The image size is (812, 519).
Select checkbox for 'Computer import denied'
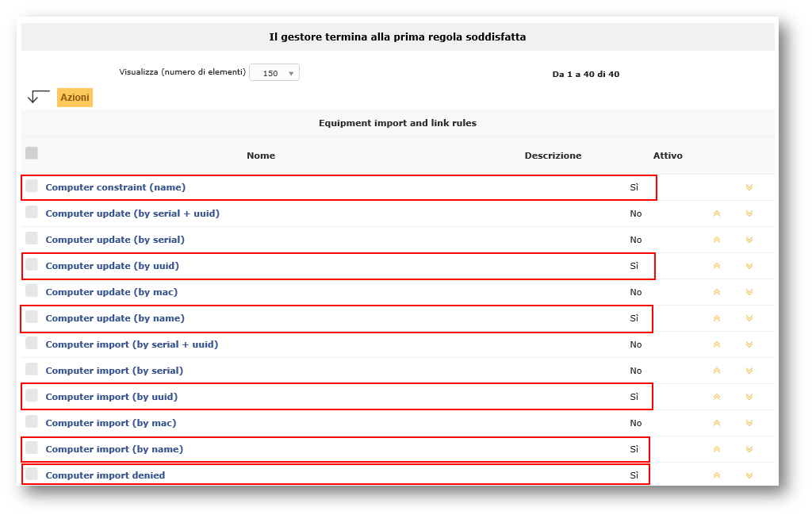[32, 474]
